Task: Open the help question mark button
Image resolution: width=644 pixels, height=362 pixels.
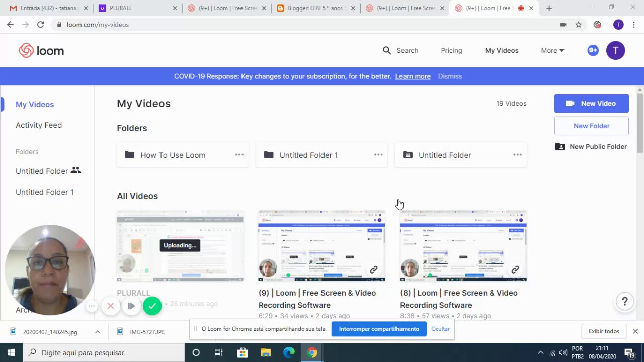Action: 625,302
